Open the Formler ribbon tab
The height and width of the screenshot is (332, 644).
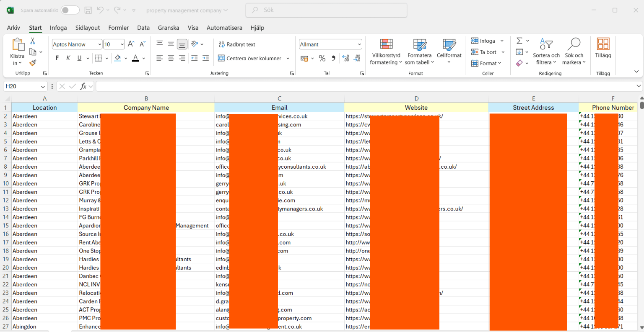118,28
